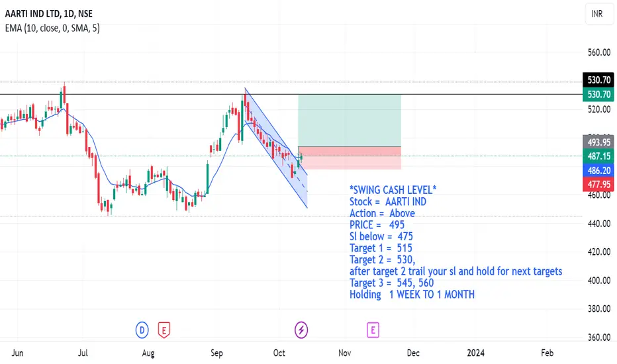Screen dimensions: 617x364
Task: Click the gray 493.95 price label
Action: [x=598, y=142]
